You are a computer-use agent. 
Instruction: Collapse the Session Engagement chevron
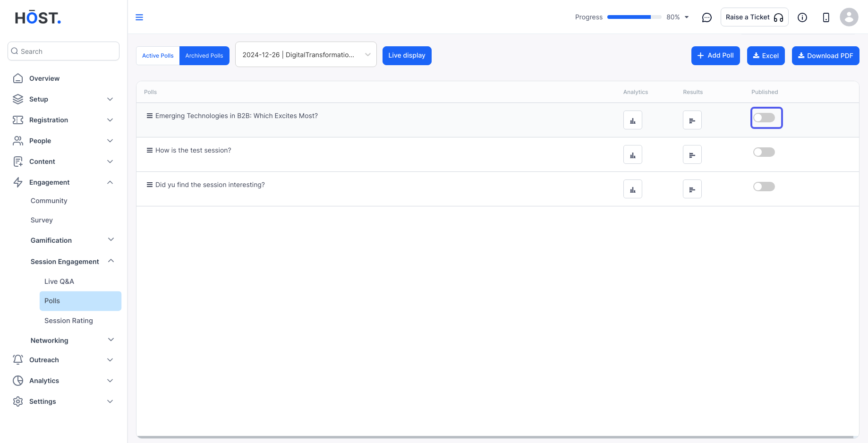pos(111,261)
